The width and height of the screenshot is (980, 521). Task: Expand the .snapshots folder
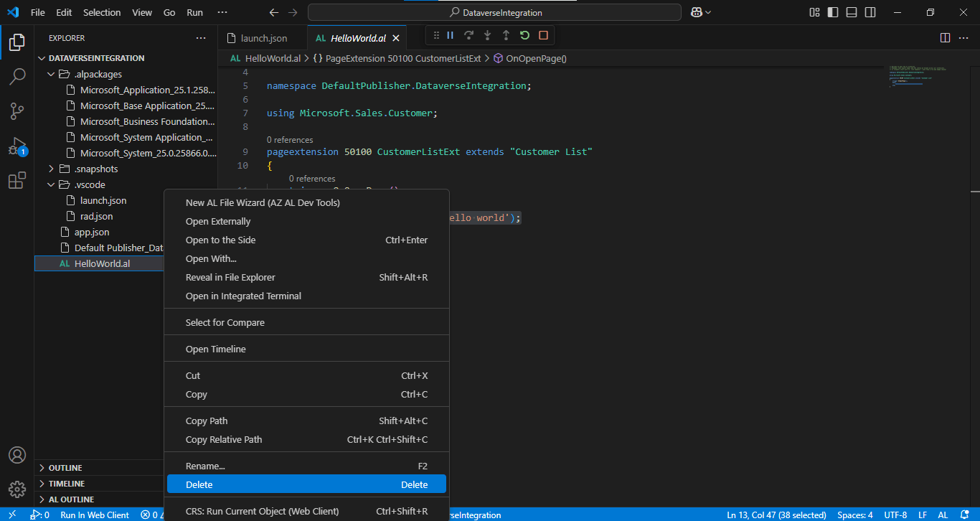(52, 169)
